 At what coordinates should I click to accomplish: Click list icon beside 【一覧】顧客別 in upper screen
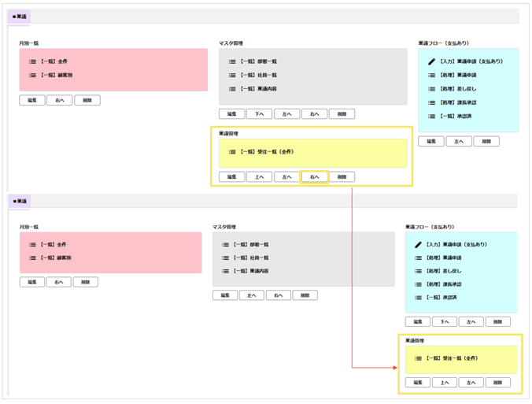point(32,75)
